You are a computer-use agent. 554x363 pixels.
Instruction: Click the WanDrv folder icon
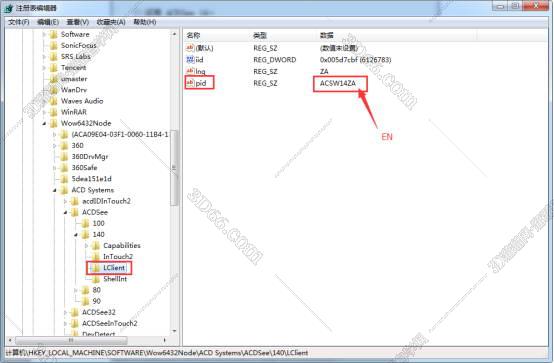(x=53, y=90)
